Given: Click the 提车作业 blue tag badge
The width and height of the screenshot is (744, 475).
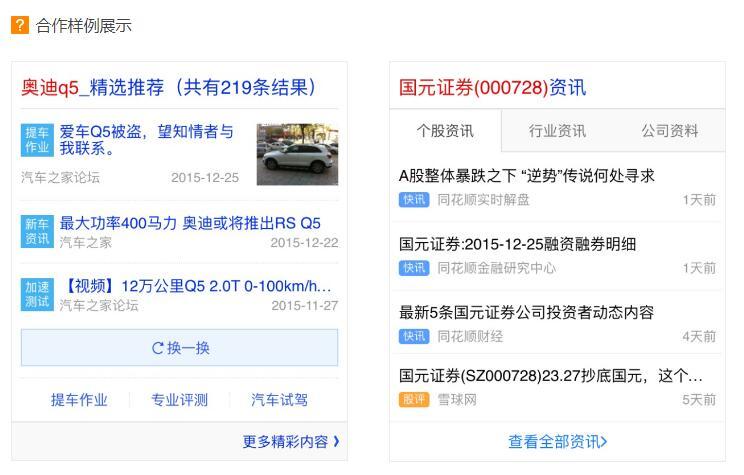Looking at the screenshot, I should [x=37, y=140].
